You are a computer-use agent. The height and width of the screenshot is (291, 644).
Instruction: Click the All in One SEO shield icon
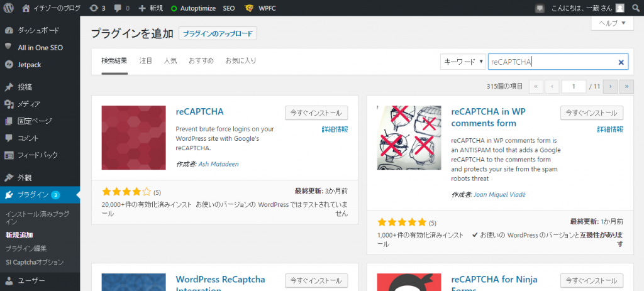[9, 47]
